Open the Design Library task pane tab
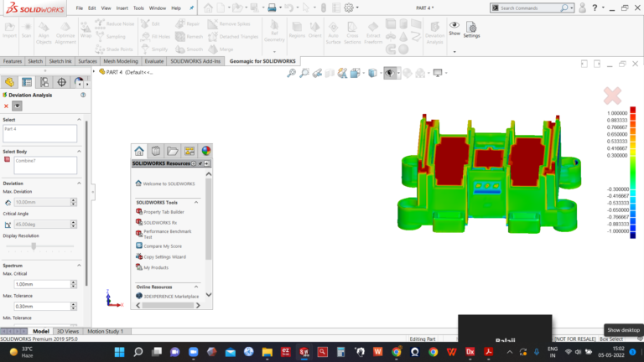644x362 pixels. 156,151
